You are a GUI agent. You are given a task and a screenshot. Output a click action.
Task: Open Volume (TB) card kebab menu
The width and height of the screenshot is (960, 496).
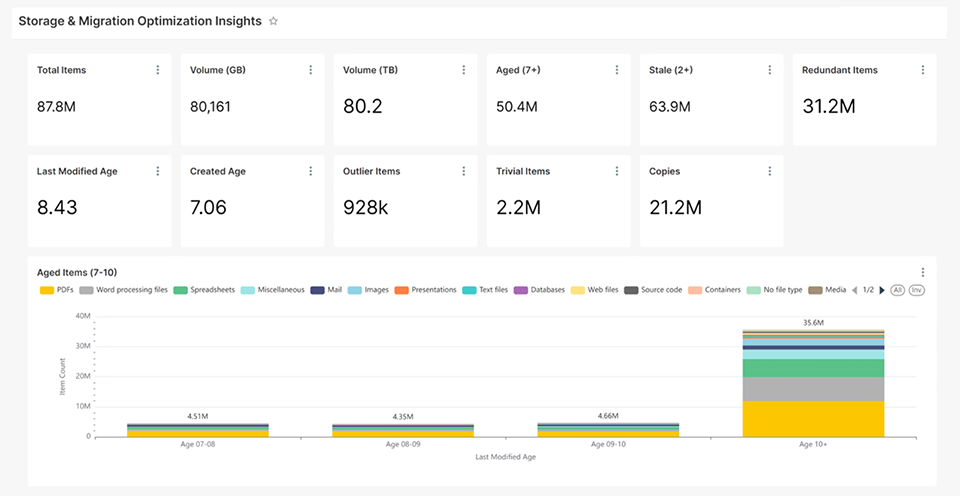point(463,70)
